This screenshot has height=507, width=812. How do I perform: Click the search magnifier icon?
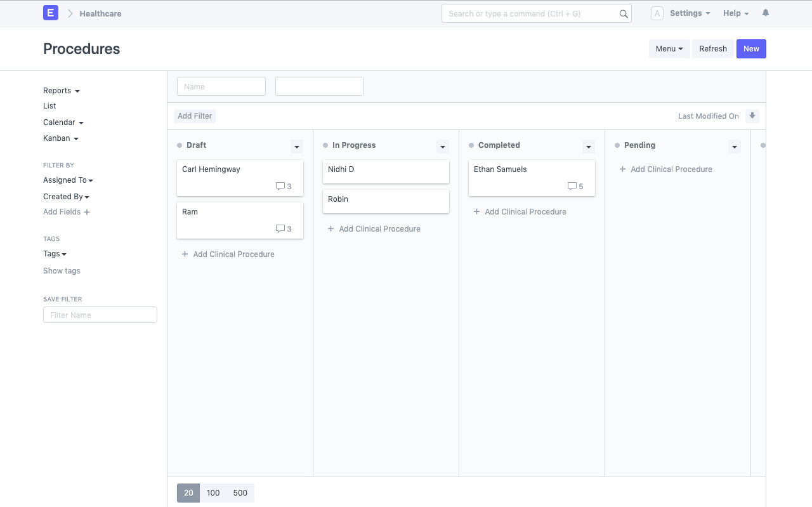(624, 14)
